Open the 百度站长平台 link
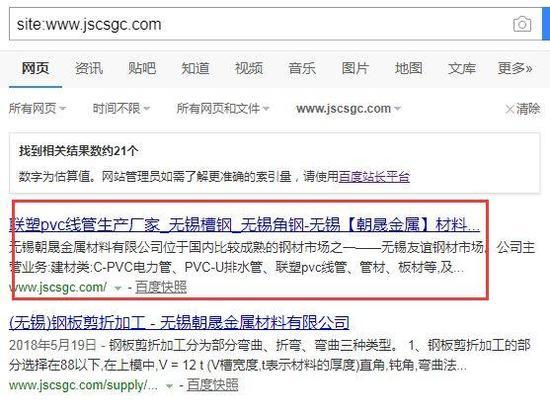The image size is (550, 400). (374, 176)
